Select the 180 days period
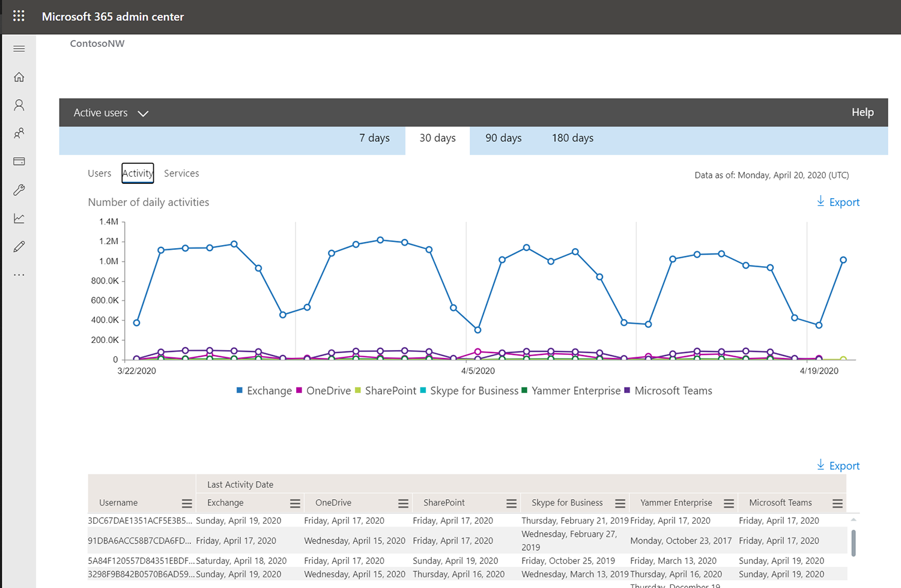Screen dimensions: 901x588 click(572, 138)
